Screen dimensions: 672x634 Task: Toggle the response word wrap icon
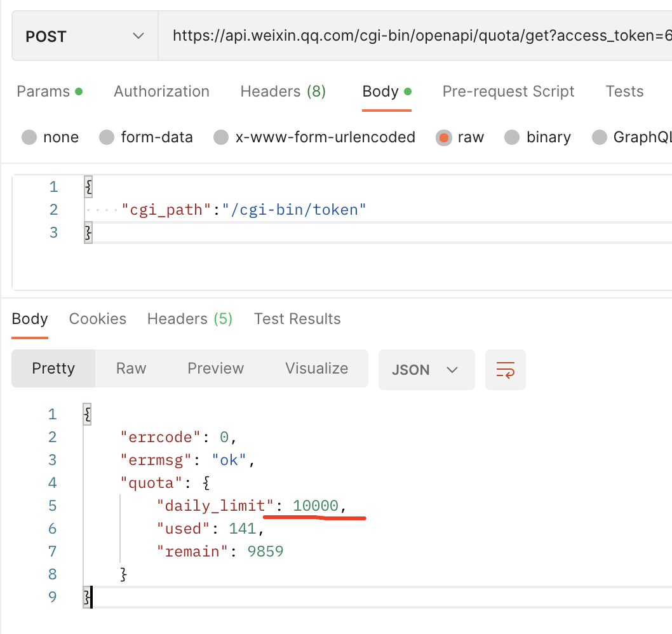click(x=506, y=369)
